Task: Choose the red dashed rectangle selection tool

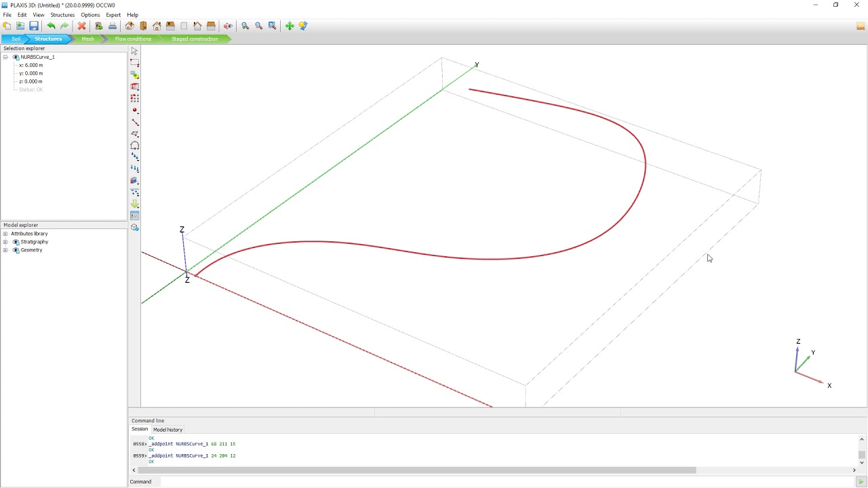Action: 134,63
